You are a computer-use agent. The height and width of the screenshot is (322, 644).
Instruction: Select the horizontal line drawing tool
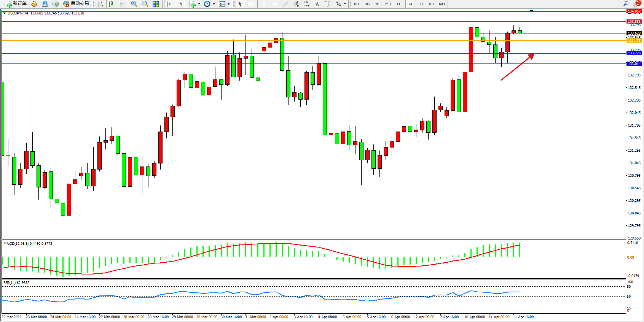pos(274,4)
